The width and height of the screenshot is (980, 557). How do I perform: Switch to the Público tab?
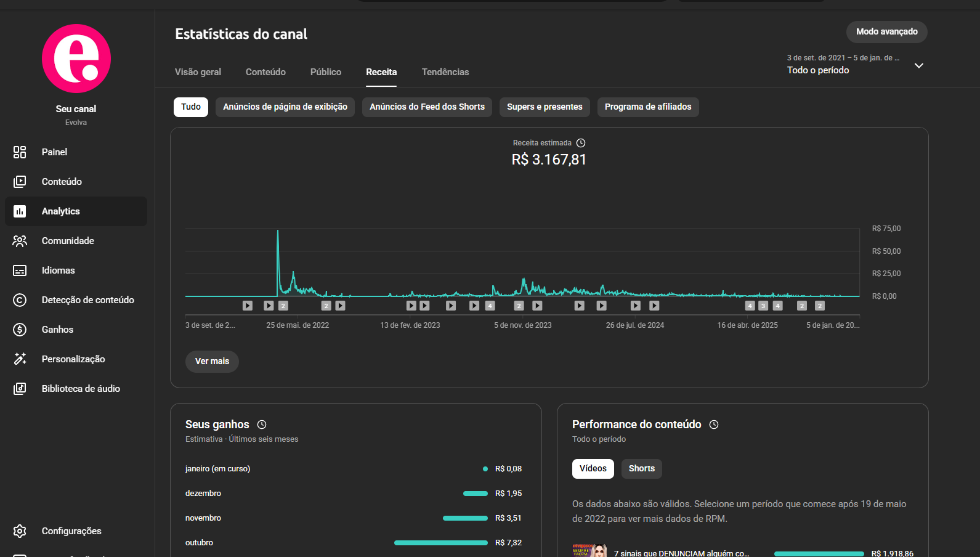point(325,72)
